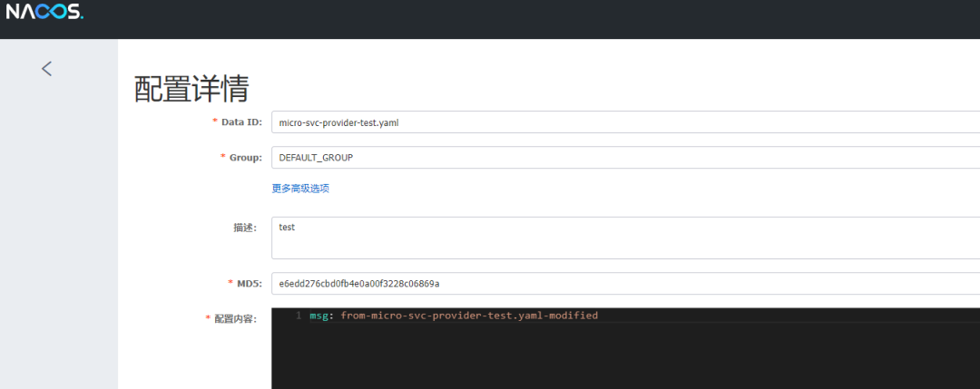Click the empty dark top header bar
This screenshot has height=389, width=980.
pos(544,18)
